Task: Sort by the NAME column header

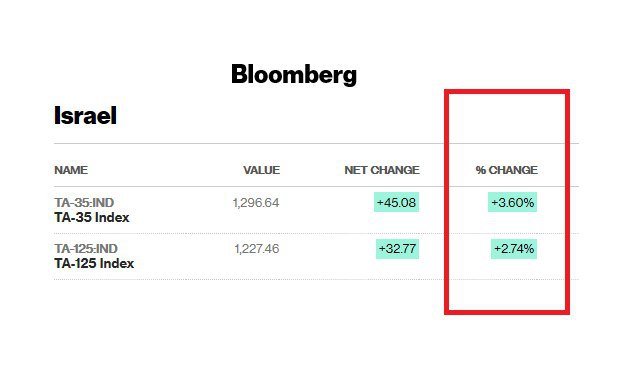Action: click(71, 170)
